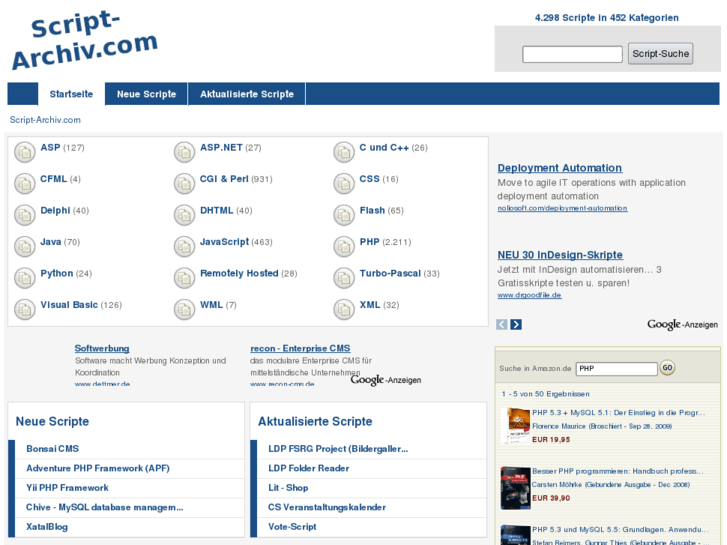Open the Turbo-Pascal category link

click(390, 274)
